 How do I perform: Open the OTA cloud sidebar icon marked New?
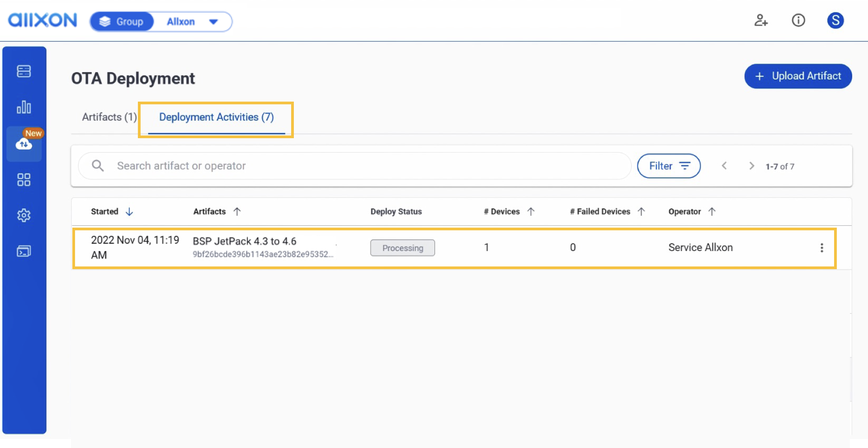pos(24,144)
